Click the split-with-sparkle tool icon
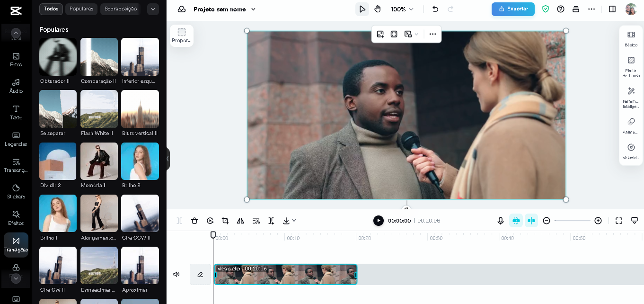 (271, 221)
